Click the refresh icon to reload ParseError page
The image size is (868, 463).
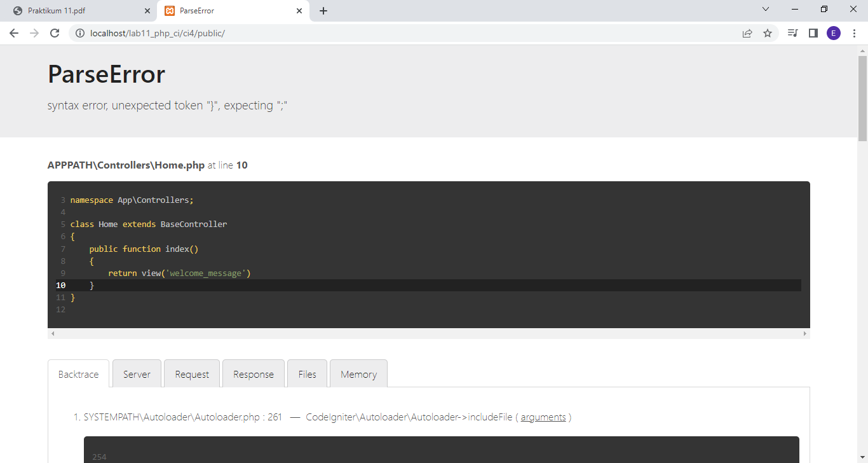[54, 32]
